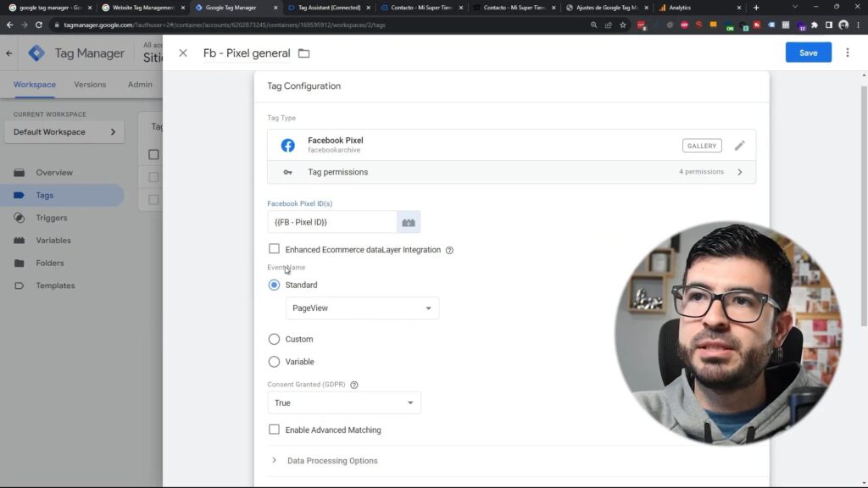
Task: Click the Overview sidebar icon
Action: coord(19,173)
